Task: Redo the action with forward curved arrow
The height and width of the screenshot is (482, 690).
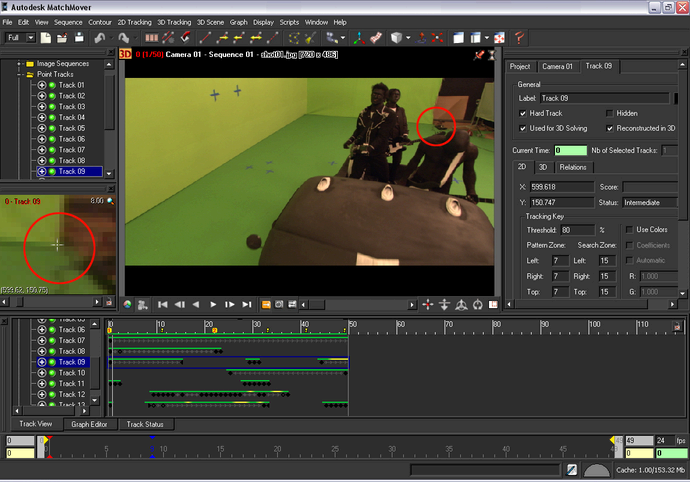Action: click(x=124, y=38)
